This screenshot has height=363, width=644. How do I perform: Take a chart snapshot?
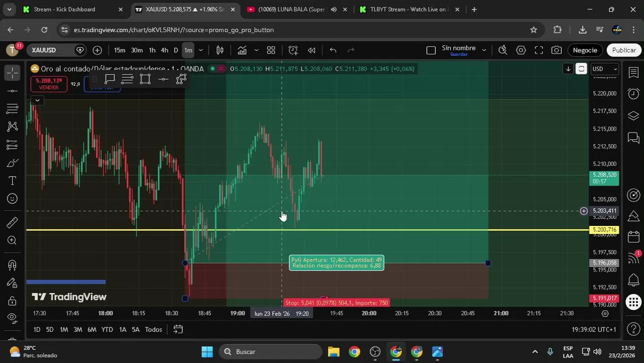(x=556, y=50)
